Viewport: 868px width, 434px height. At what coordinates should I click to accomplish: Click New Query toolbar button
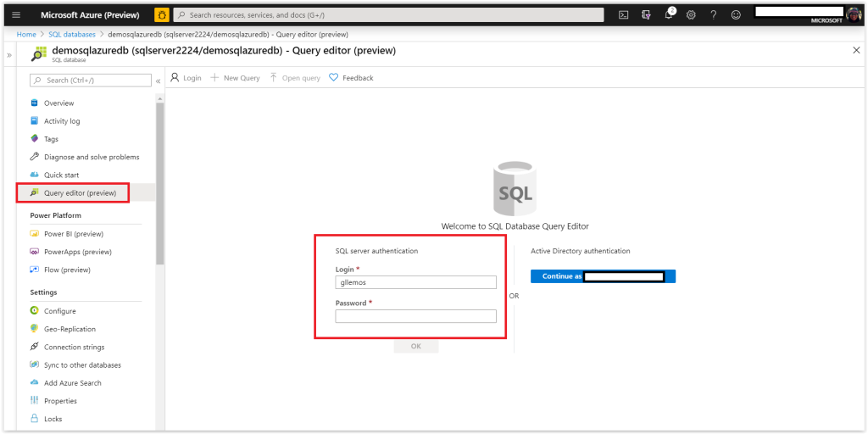point(236,78)
